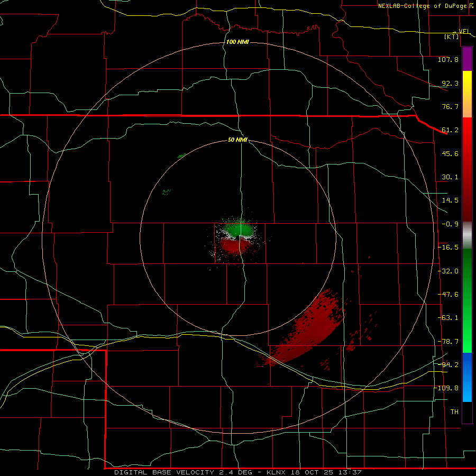Click the 45.6 scale value
The width and height of the screenshot is (476, 476).
pos(450,153)
